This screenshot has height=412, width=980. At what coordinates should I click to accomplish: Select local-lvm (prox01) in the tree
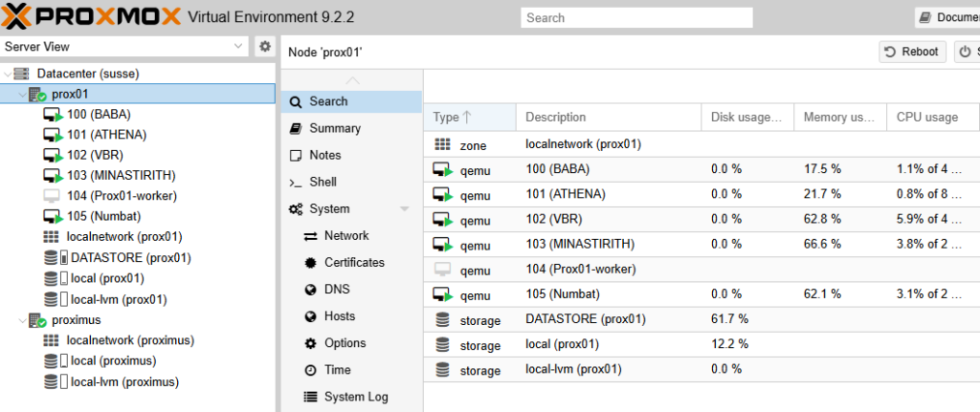119,299
